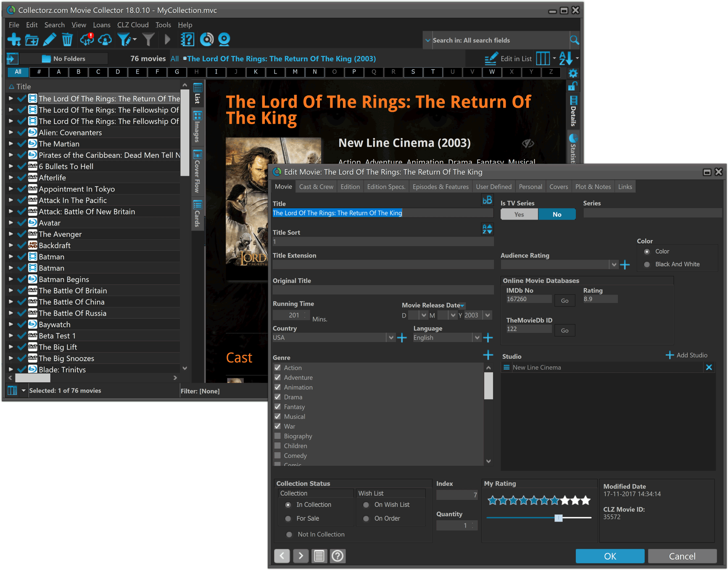Enable the Biography genre checkbox

click(277, 436)
